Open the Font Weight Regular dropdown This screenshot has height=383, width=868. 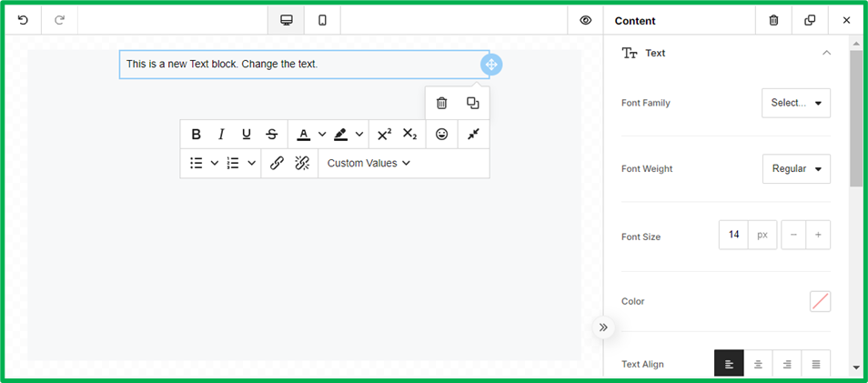pyautogui.click(x=797, y=169)
